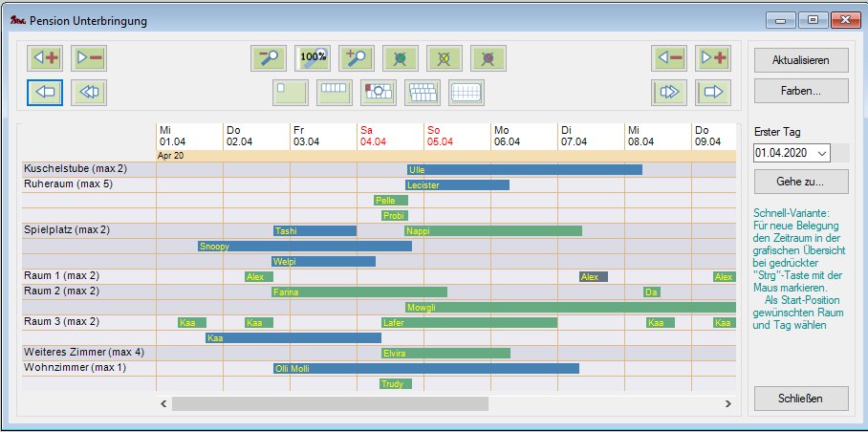Click the single right arrow scroll button
The width and height of the screenshot is (868, 432).
click(712, 93)
